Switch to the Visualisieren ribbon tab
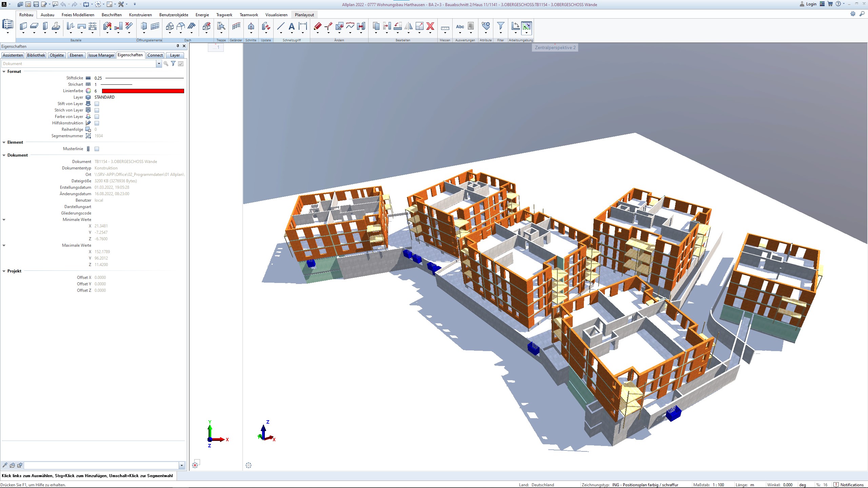The image size is (868, 488). point(277,15)
